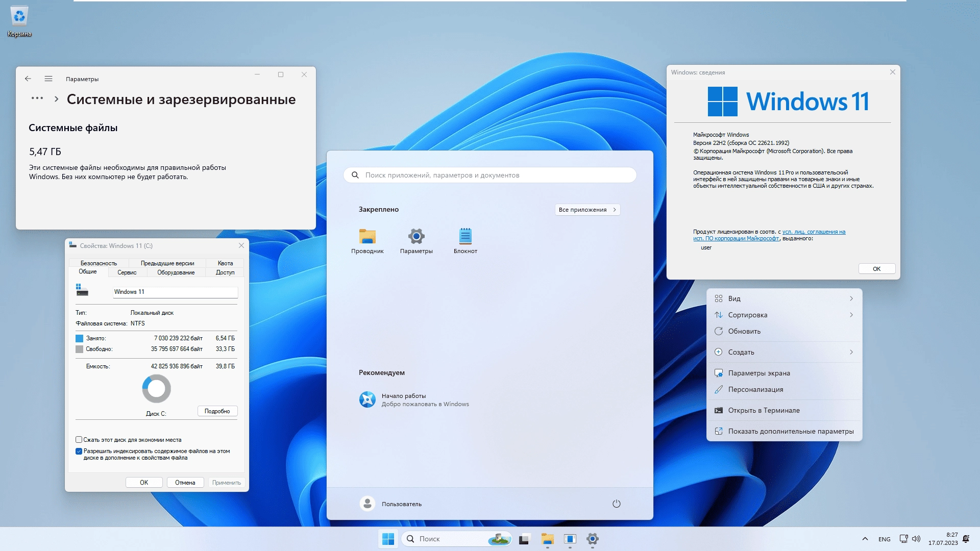
Task: Switch to winver app on the taskbar
Action: (x=570, y=539)
